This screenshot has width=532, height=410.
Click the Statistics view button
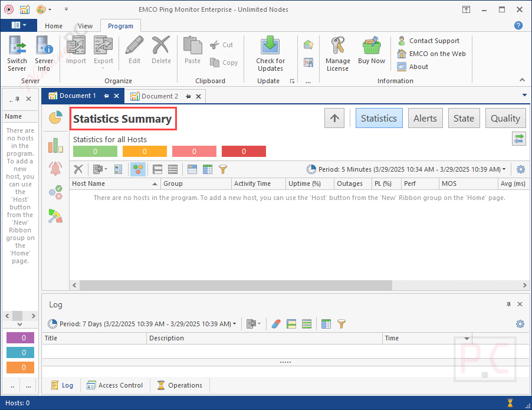379,118
